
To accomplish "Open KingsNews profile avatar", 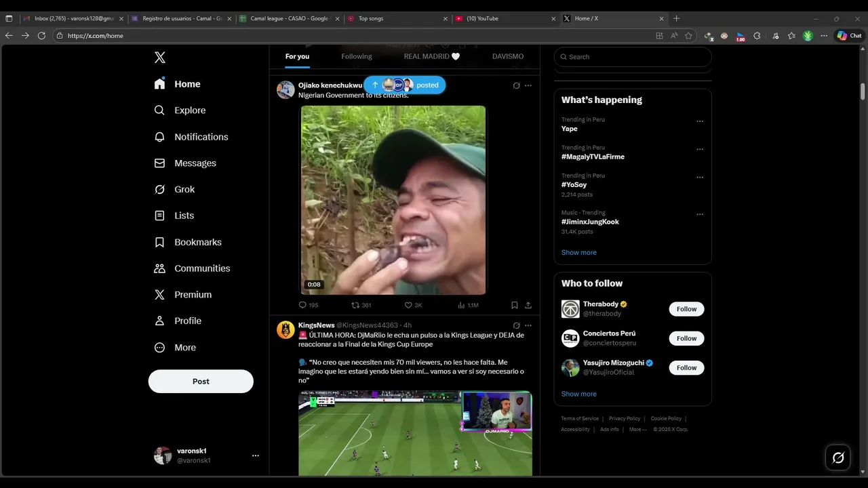I will pos(285,330).
